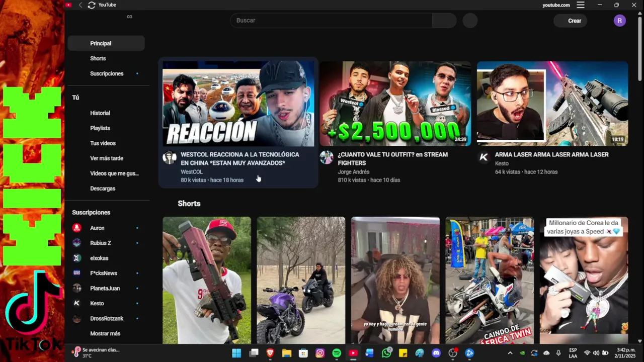Open the +$2,500,000 outfit video thumbnail

tap(395, 104)
